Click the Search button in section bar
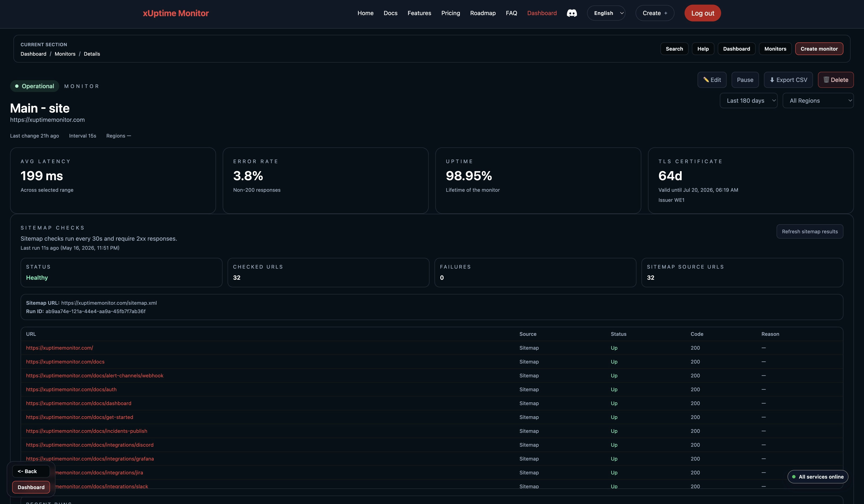 [674, 49]
